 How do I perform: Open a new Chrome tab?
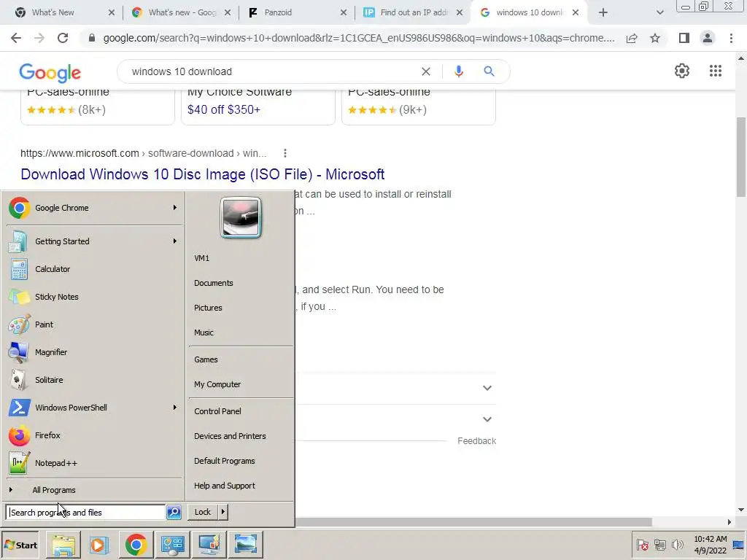[x=603, y=12]
